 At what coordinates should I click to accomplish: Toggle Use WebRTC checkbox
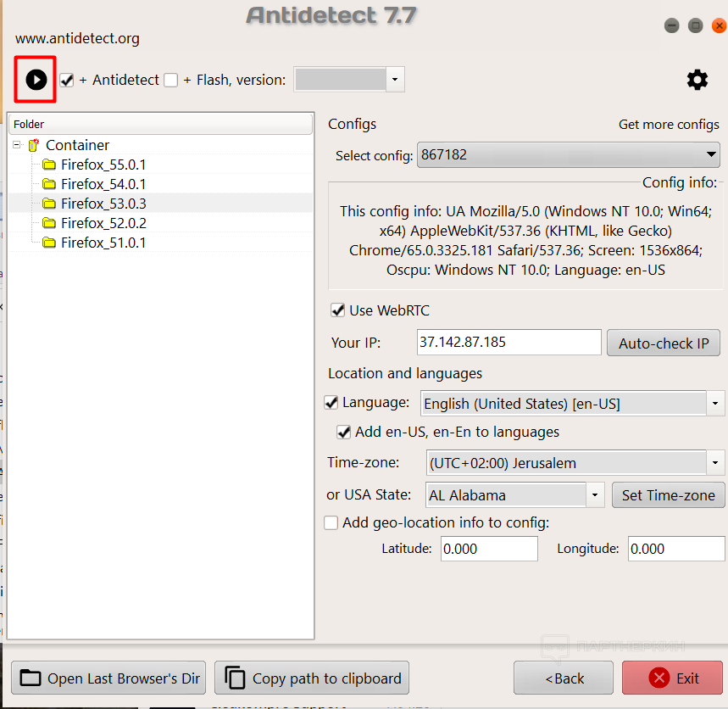[x=337, y=310]
